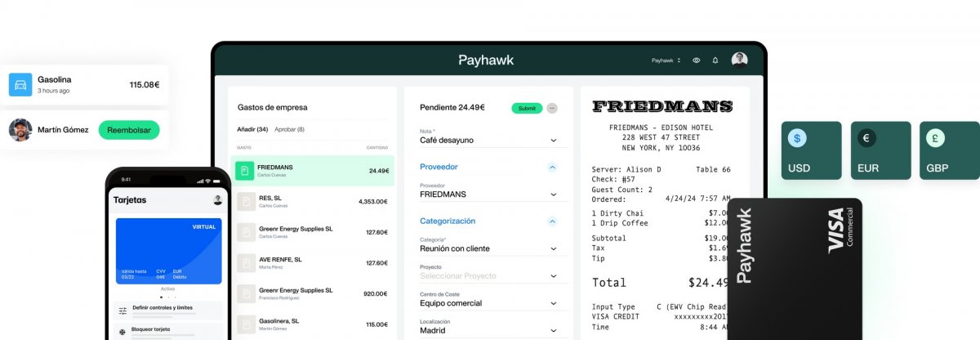Open notifications with the bell icon

tap(715, 60)
